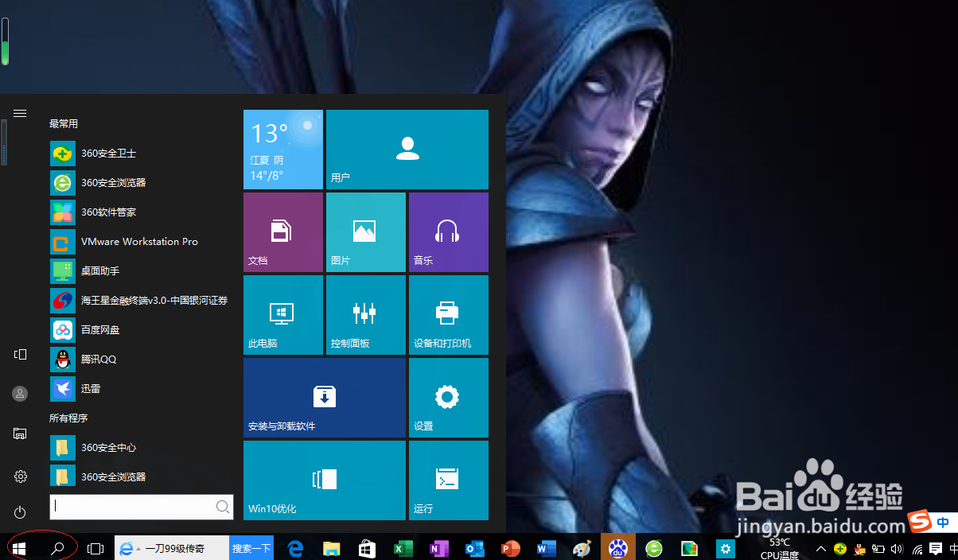Launch Word from the taskbar
Viewport: 958px width, 560px height.
pos(547,548)
